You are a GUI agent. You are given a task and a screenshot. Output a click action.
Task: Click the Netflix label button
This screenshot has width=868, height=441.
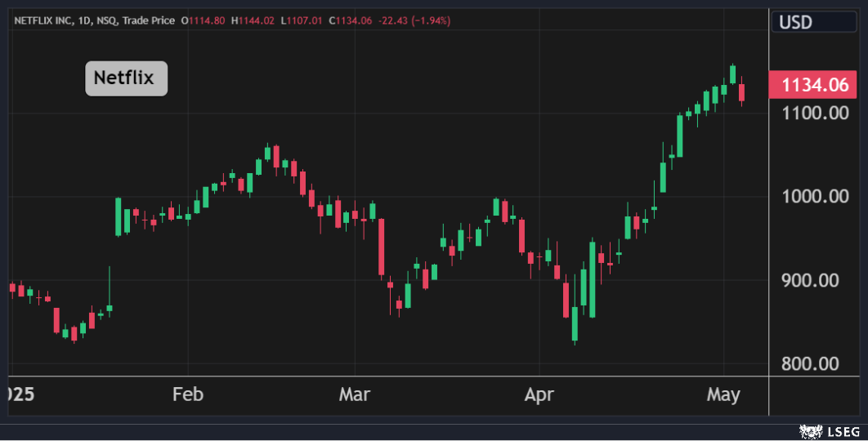pyautogui.click(x=126, y=78)
